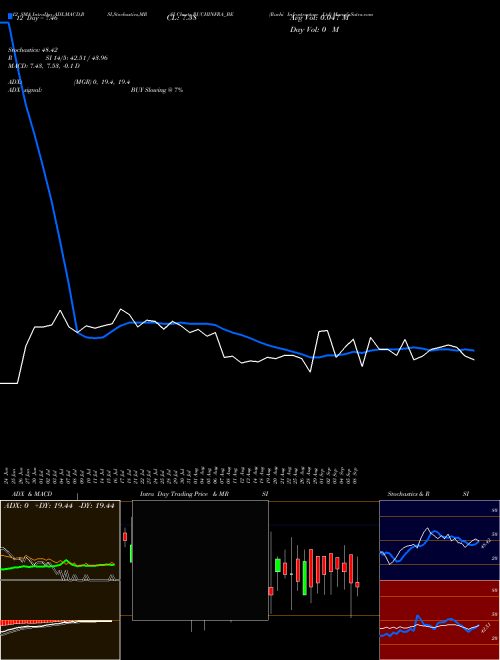Click the 'MACD: 7.48, 7.58, -0.1 D' line
This screenshot has width=500, height=660.
pos(44,66)
